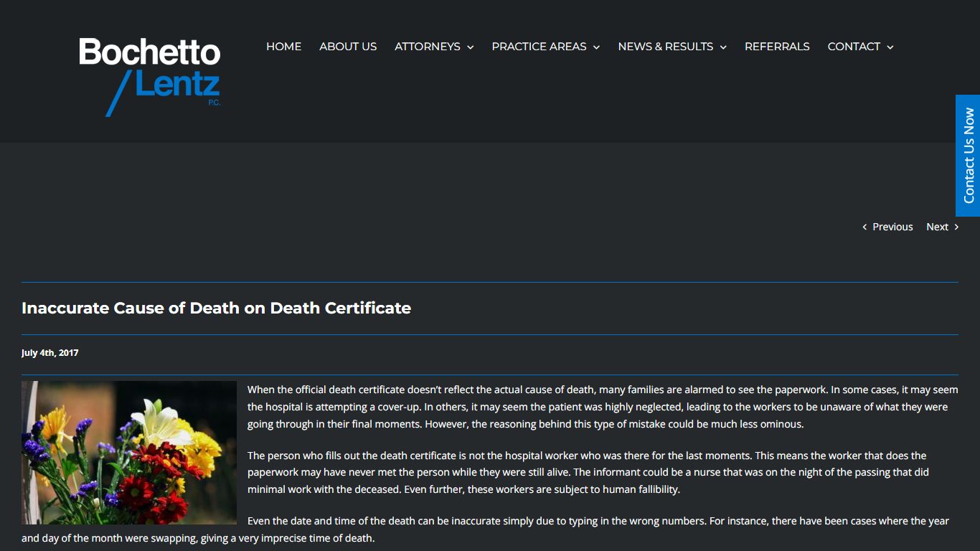The image size is (980, 551).
Task: Expand the PRACTICE AREAS dropdown chevron
Action: coord(596,47)
